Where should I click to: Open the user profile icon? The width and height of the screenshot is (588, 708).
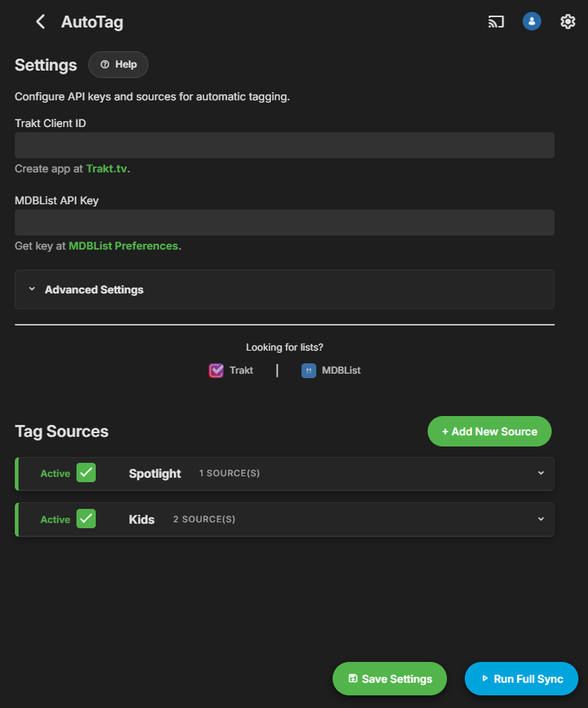point(532,22)
